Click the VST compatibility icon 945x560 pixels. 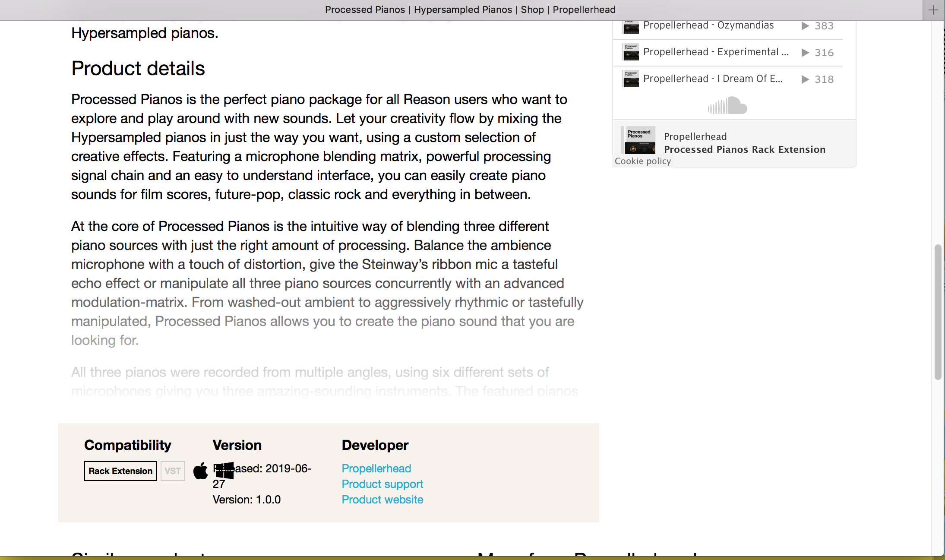[x=172, y=471]
